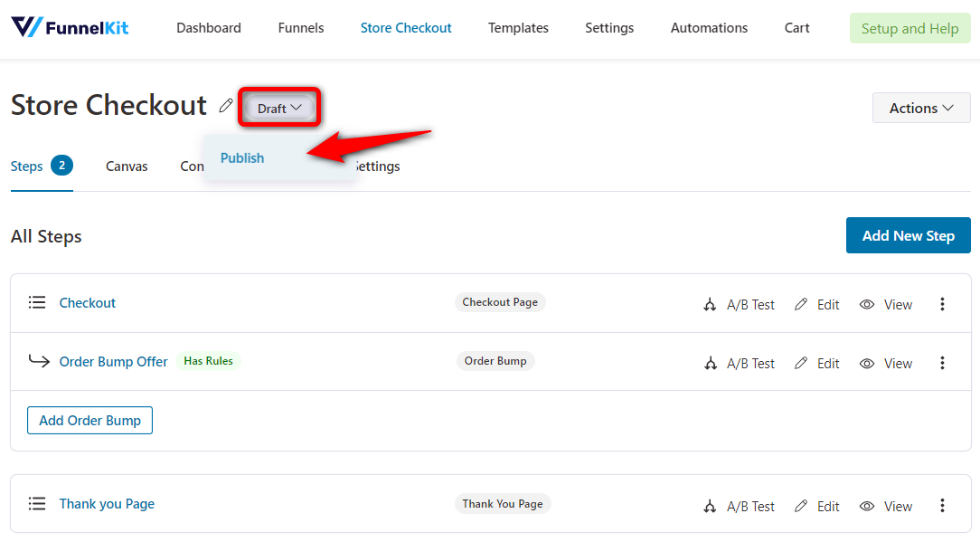Image resolution: width=980 pixels, height=542 pixels.
Task: Open three-dot menu for Order Bump Offer
Action: (x=943, y=363)
